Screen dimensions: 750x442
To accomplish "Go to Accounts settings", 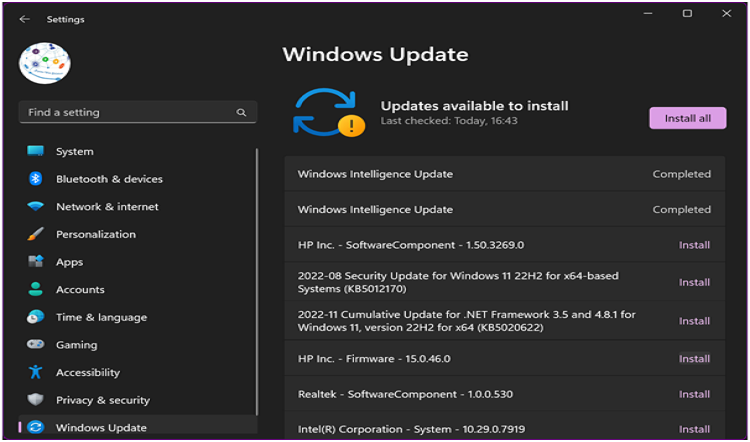I will pyautogui.click(x=80, y=290).
